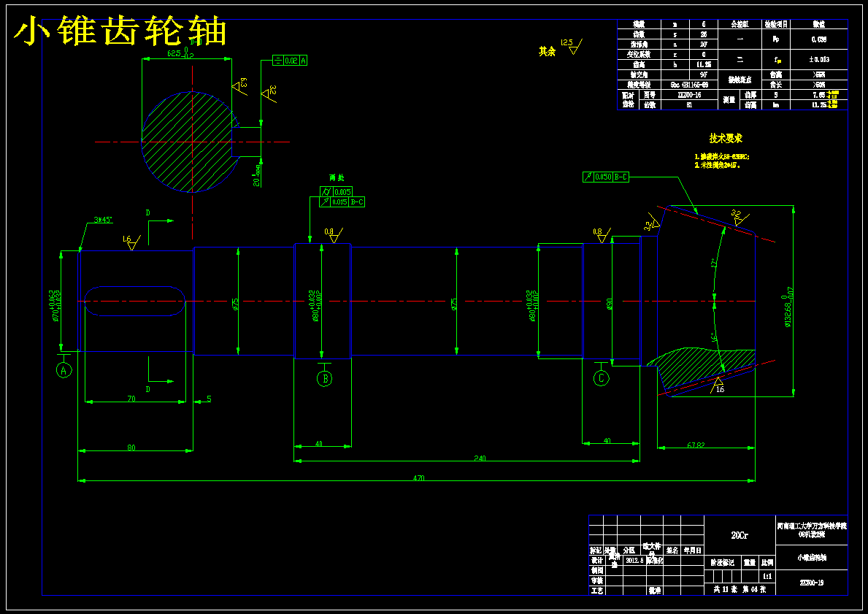868x614 pixels.
Task: Click the datum C circle marker
Action: click(x=602, y=378)
